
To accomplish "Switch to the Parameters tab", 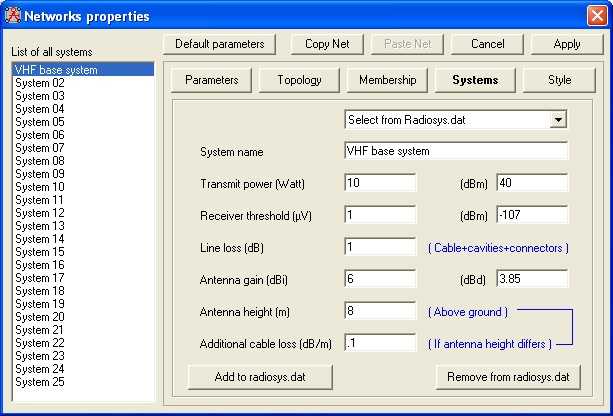I will click(x=211, y=80).
